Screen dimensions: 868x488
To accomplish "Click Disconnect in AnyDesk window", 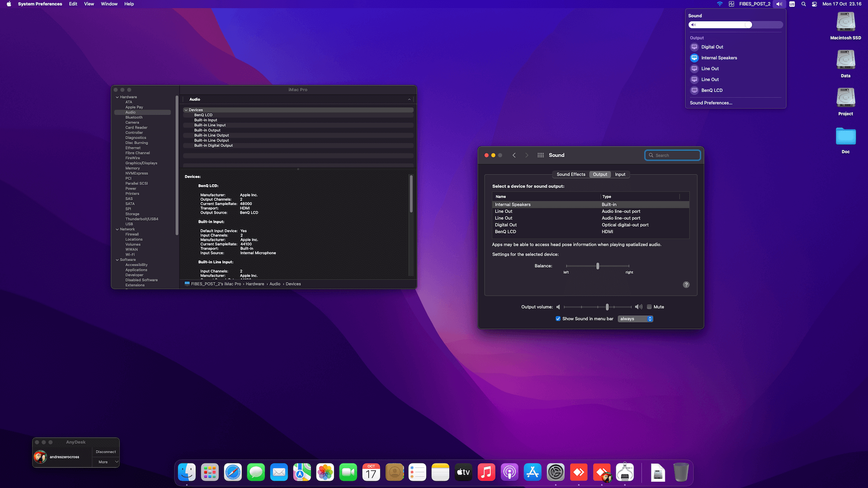I will (106, 452).
